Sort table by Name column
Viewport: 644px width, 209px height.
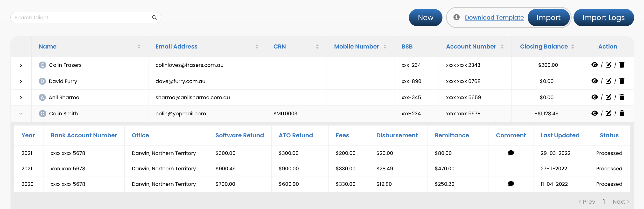coord(139,47)
